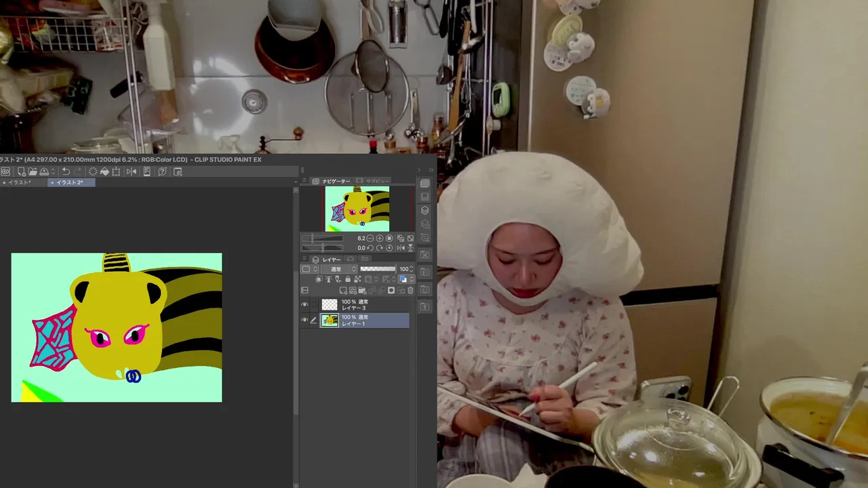Expand the Save options arrows

click(x=53, y=171)
